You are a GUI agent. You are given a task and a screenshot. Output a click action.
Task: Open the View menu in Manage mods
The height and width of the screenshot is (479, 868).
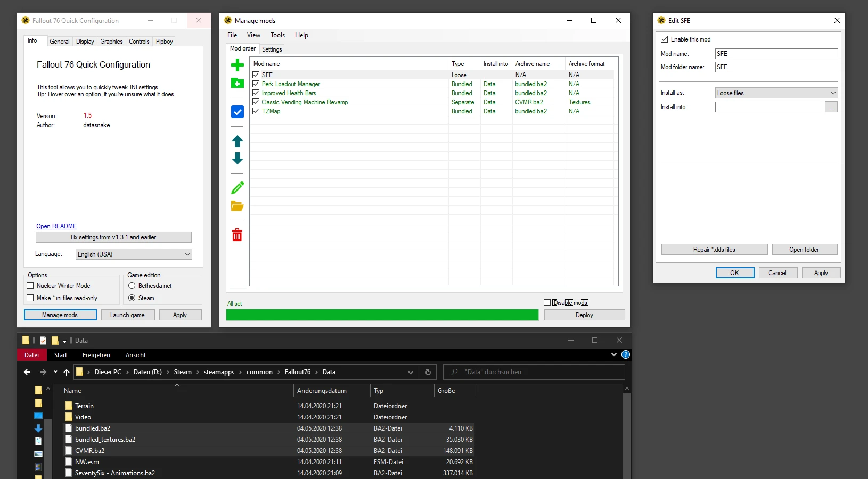253,35
